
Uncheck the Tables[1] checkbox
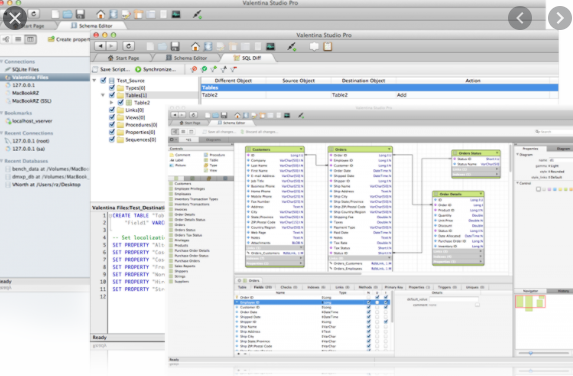[112, 95]
